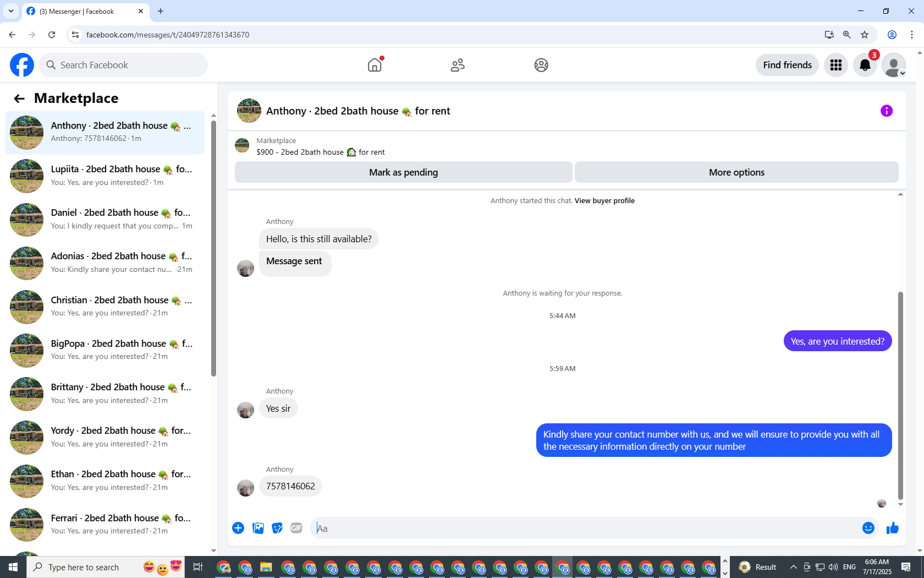
Task: Open Chrome three-dot menu
Action: 912,35
